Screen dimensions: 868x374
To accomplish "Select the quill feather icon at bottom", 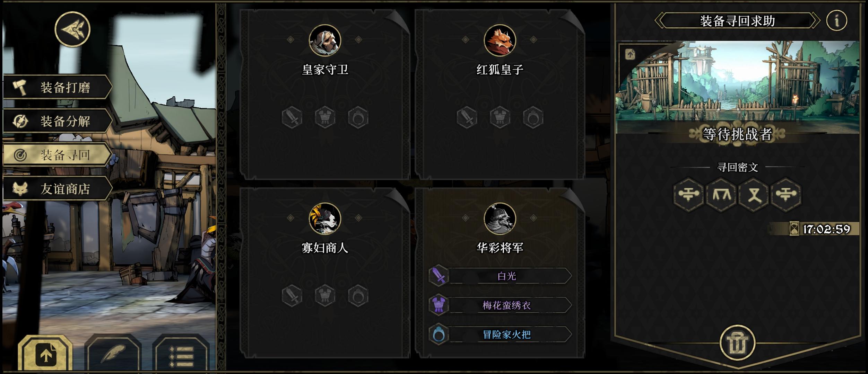I will click(113, 353).
